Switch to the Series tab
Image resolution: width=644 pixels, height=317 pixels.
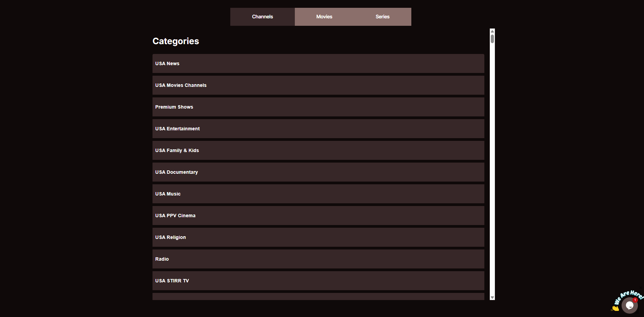[x=382, y=16]
